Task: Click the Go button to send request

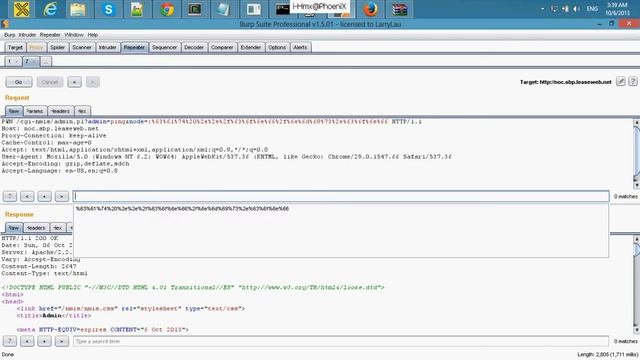Action: (x=19, y=82)
